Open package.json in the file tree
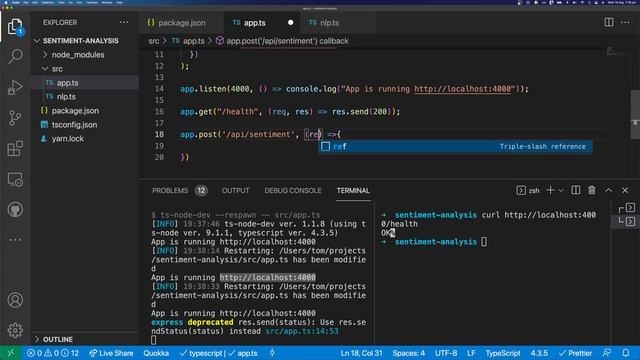This screenshot has height=360, width=640. [x=85, y=111]
